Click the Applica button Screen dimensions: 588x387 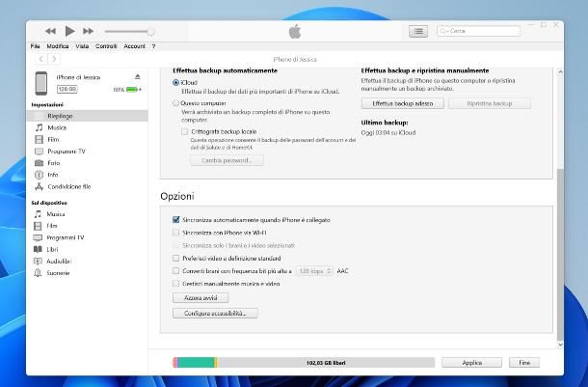(471, 363)
